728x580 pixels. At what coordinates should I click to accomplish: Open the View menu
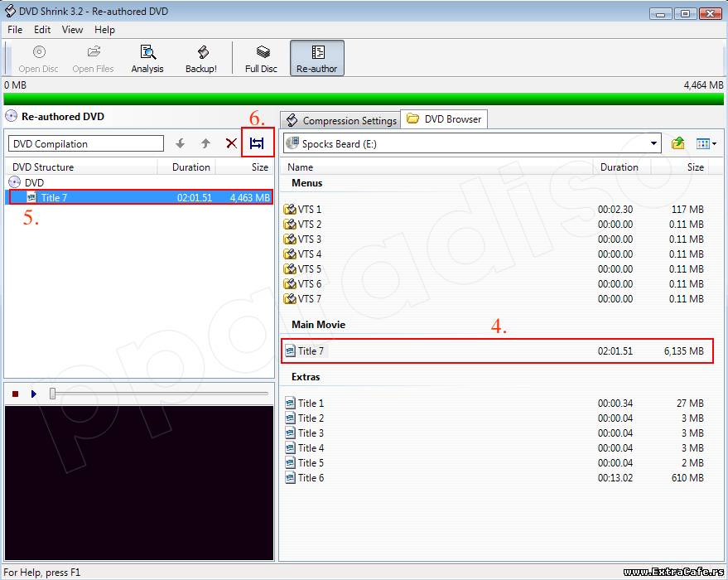[72, 30]
